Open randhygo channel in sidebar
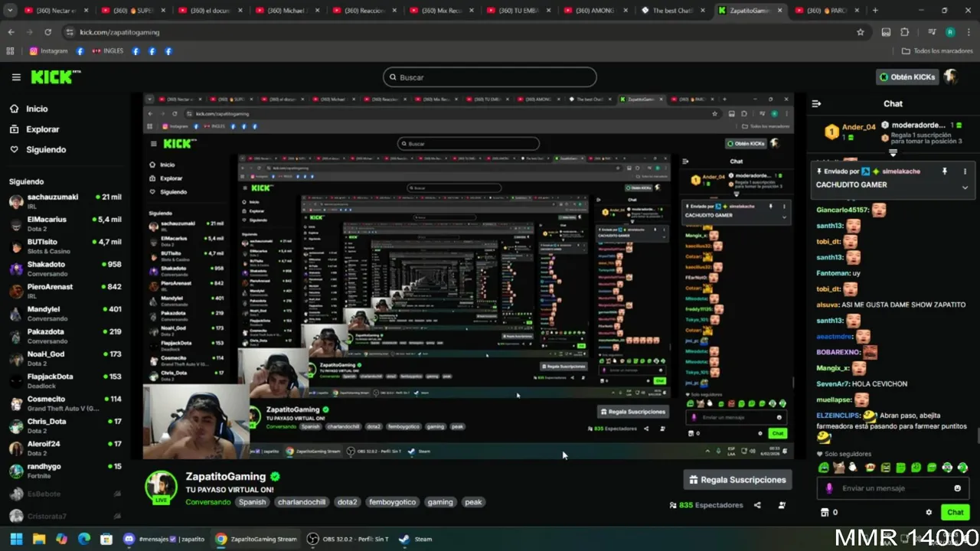Viewport: 980px width, 551px height. pos(65,471)
